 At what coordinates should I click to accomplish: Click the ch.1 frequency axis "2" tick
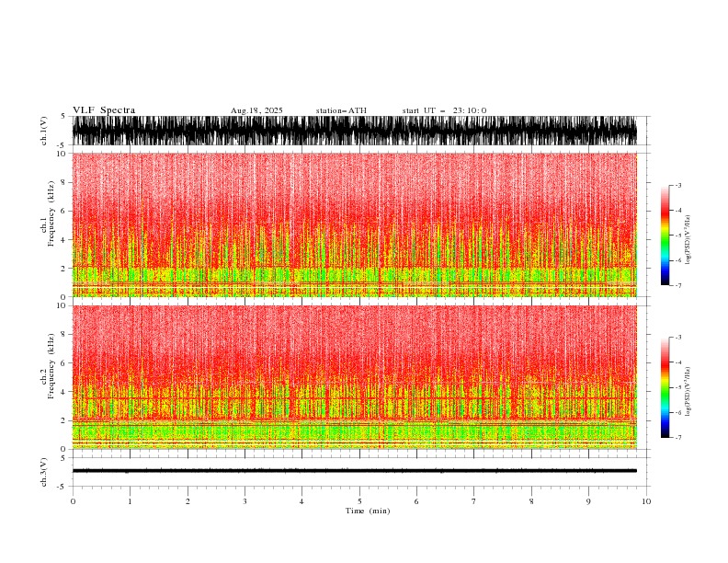point(64,268)
